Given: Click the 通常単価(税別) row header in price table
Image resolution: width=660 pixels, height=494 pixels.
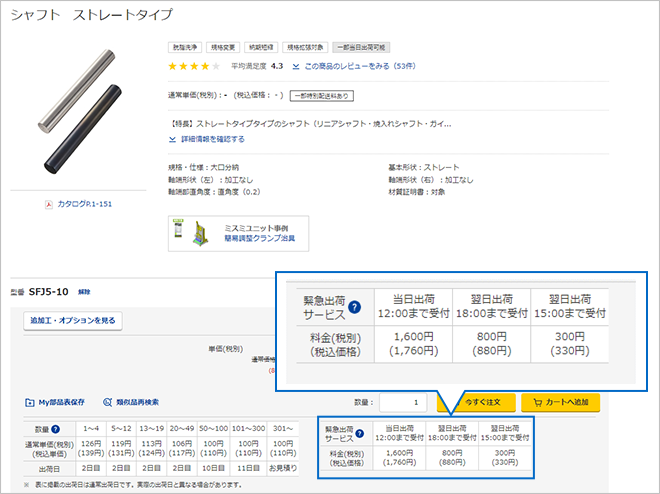Looking at the screenshot, I should 49,449.
